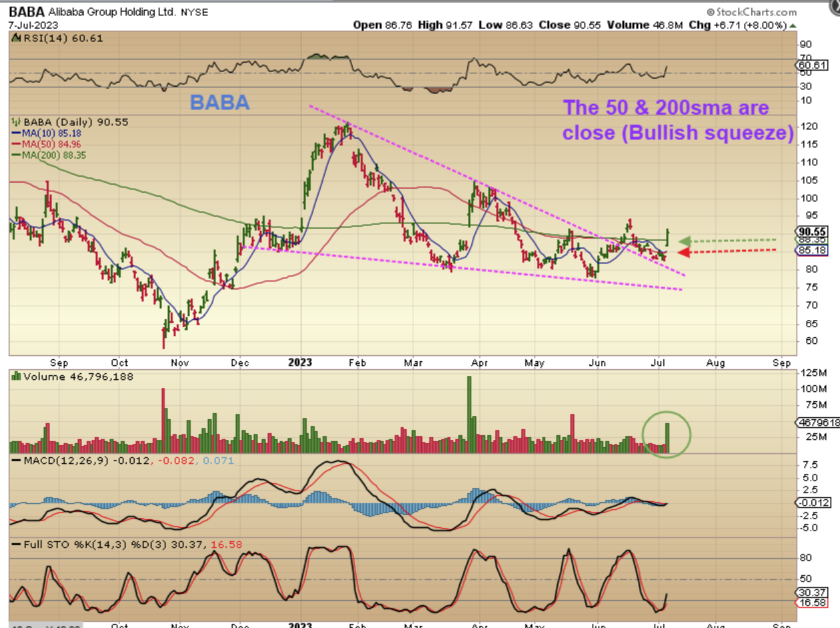Click the High 91.57 value

point(444,25)
